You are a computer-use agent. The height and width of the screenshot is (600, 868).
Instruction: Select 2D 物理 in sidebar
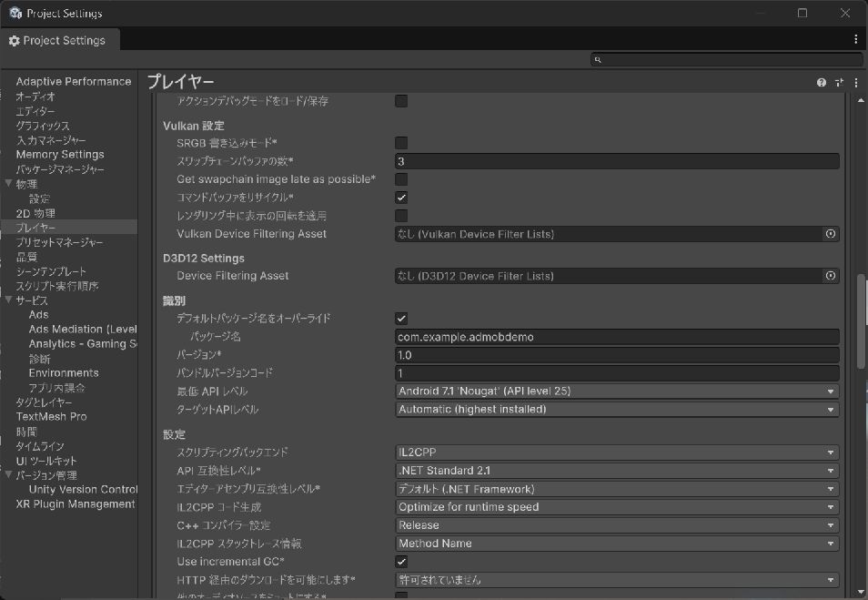[35, 213]
